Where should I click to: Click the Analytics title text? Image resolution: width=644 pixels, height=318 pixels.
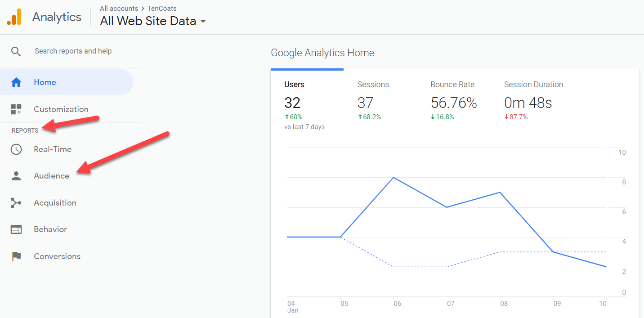pos(57,17)
